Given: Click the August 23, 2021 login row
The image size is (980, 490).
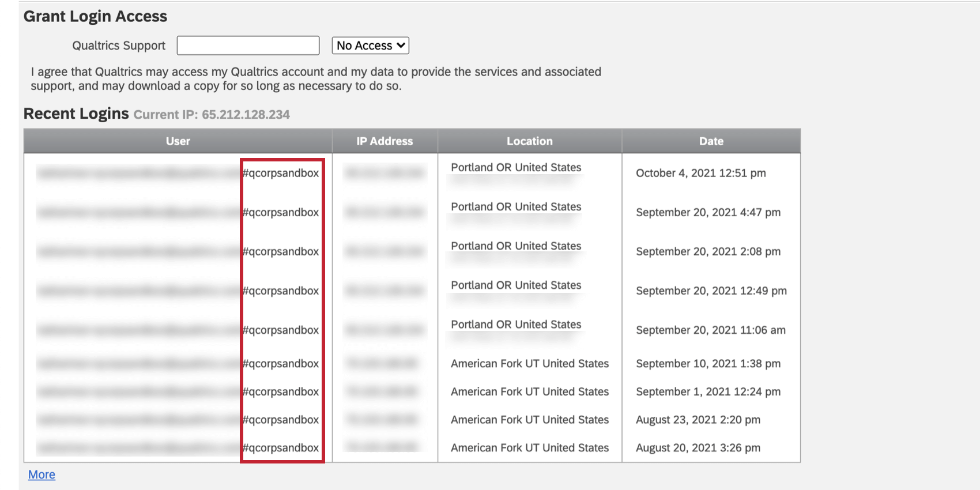Looking at the screenshot, I should pos(699,420).
